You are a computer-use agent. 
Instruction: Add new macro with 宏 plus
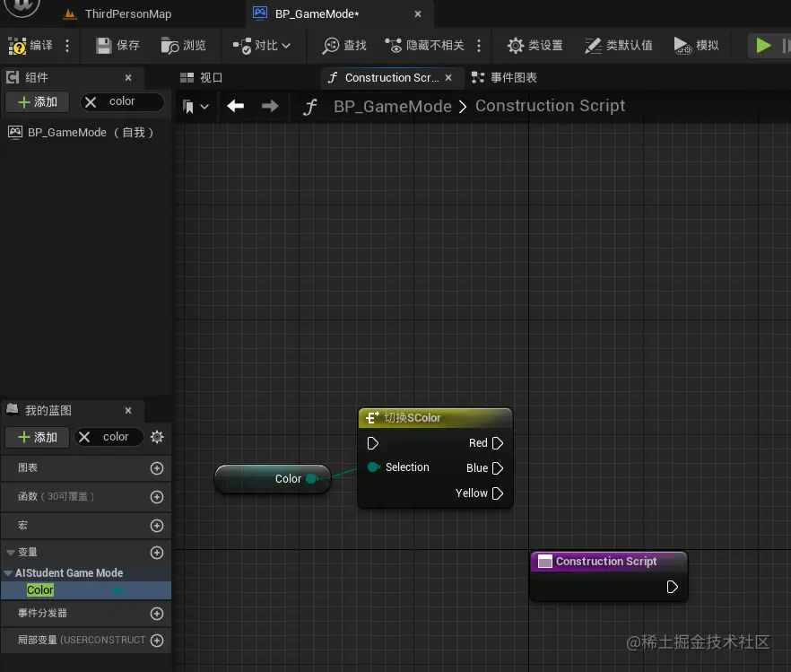[157, 526]
